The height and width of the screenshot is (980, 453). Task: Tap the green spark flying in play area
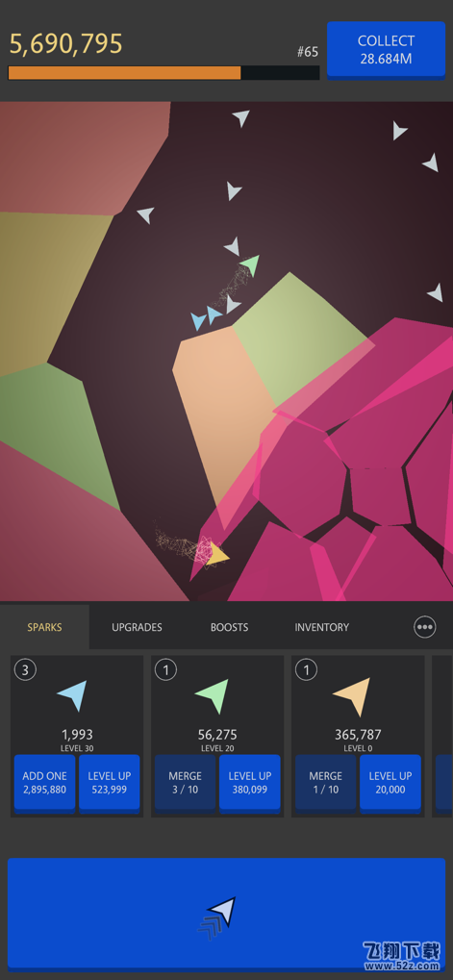click(x=251, y=265)
